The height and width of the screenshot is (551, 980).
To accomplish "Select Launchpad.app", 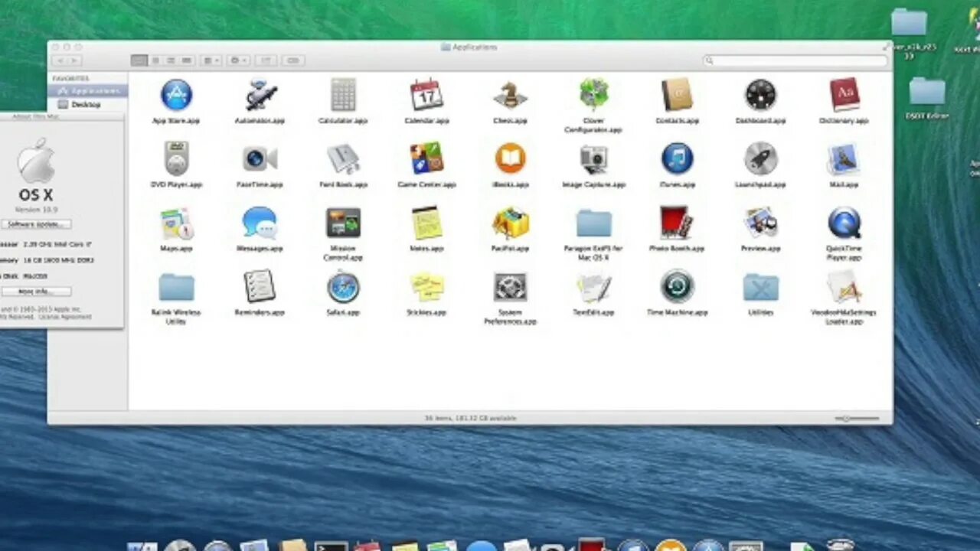I will [760, 159].
